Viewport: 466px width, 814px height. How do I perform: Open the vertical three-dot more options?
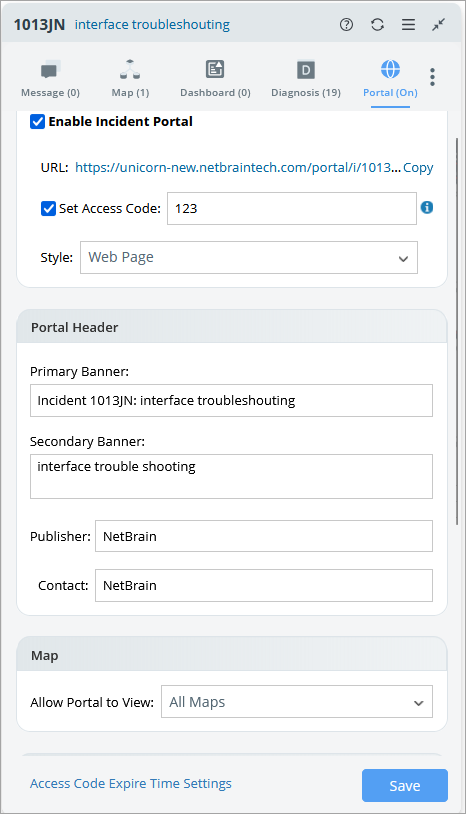click(432, 77)
